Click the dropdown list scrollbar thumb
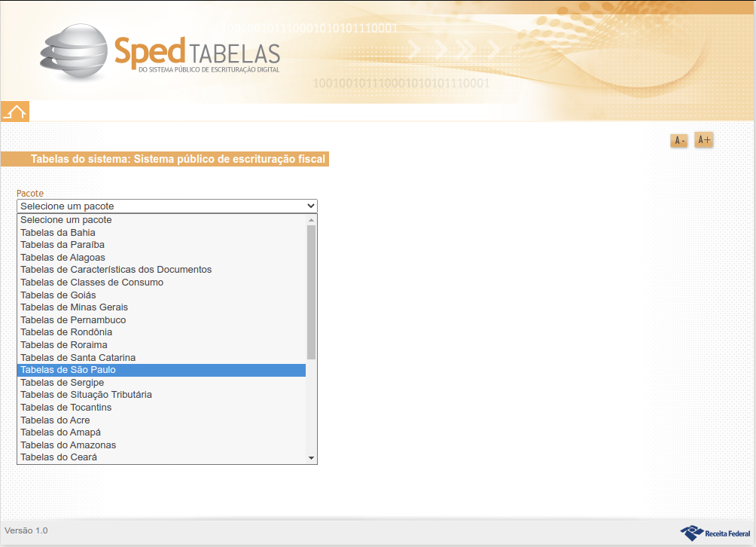This screenshot has height=547, width=756. click(x=312, y=292)
